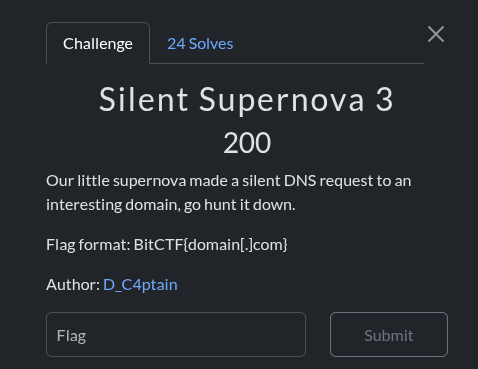478x369 pixels.
Task: Click the Author label text
Action: point(73,285)
